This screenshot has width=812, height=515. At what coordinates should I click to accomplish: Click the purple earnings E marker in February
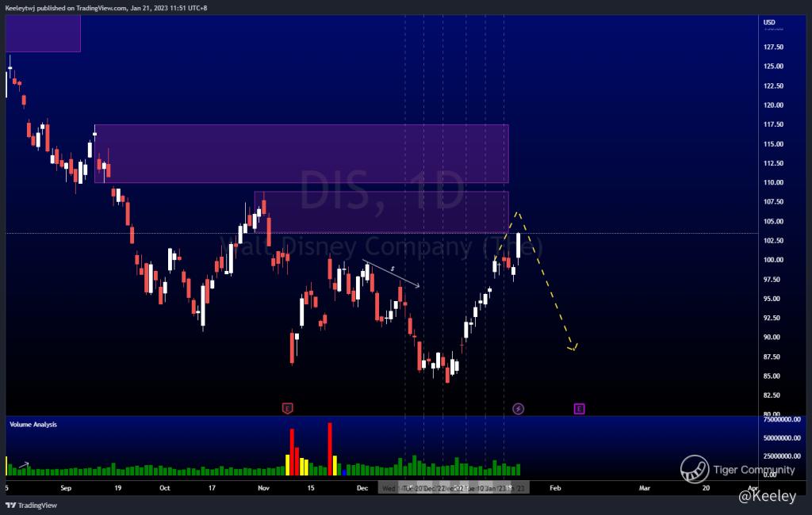579,409
